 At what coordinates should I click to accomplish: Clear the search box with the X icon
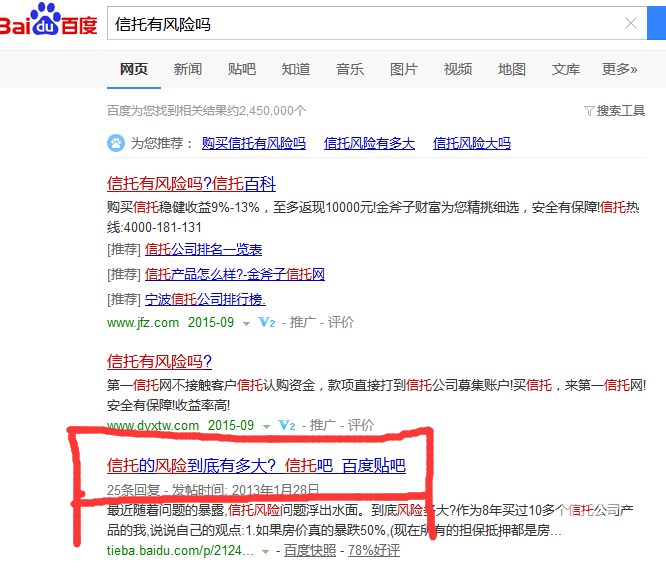(631, 23)
